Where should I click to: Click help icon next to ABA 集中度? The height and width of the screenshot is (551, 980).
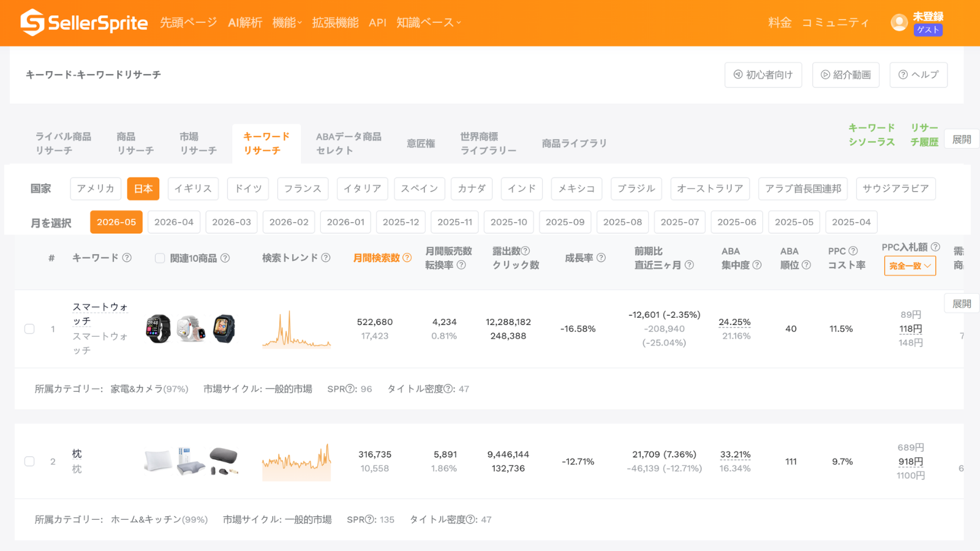click(757, 265)
